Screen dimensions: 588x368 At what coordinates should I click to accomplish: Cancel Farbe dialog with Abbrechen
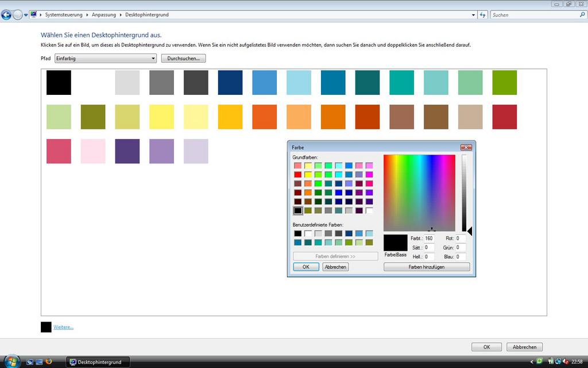point(335,267)
